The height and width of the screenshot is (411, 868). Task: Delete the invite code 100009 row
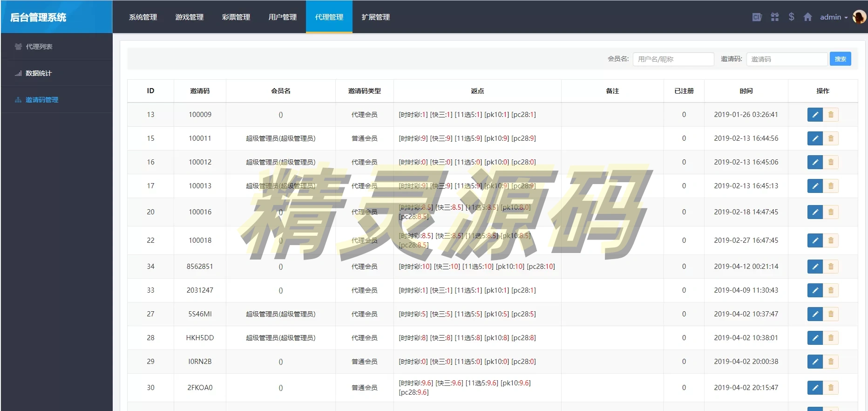click(x=831, y=115)
